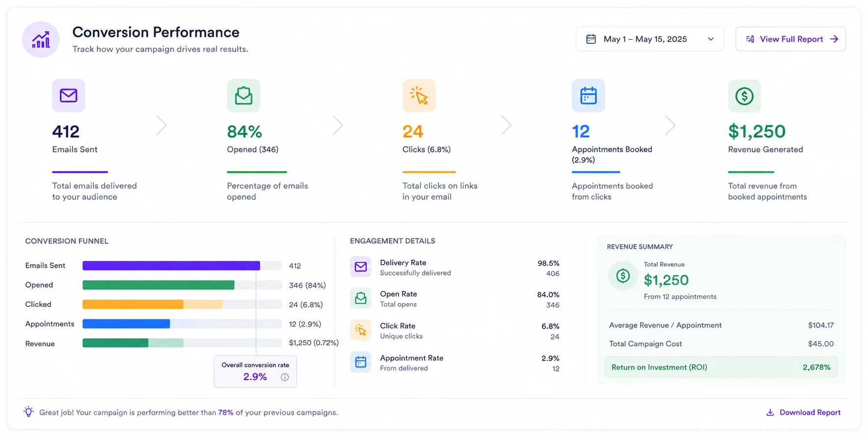Click the Conversion Performance chart icon

click(x=41, y=39)
